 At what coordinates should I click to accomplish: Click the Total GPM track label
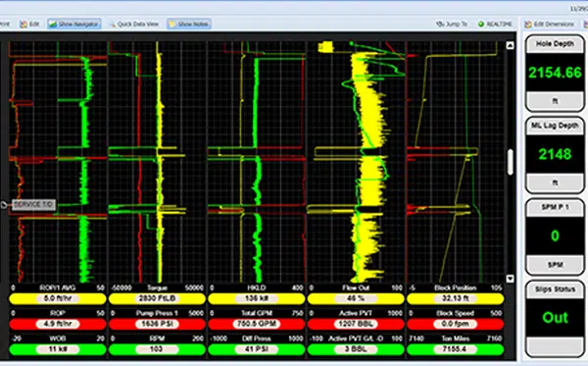tap(257, 313)
